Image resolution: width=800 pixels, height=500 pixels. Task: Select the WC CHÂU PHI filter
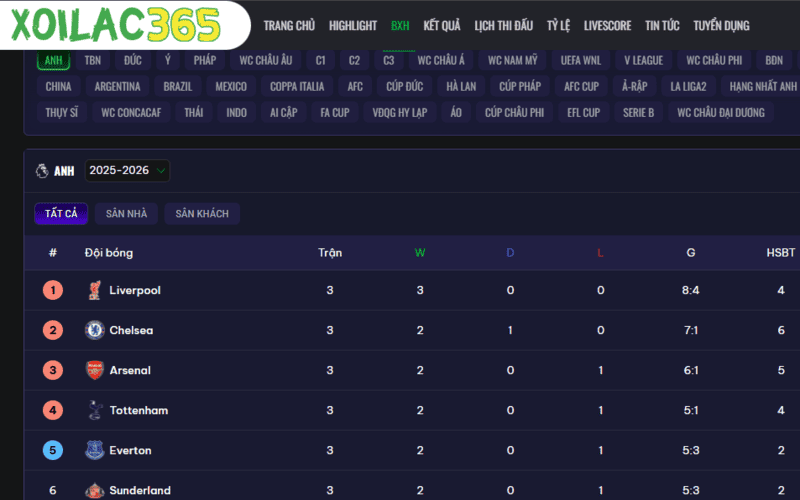[714, 60]
